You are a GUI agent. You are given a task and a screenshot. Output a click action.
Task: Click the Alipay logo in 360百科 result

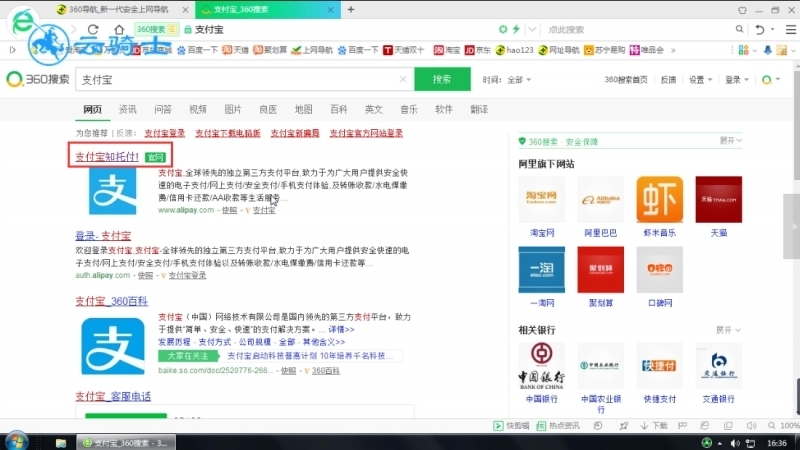pos(113,346)
